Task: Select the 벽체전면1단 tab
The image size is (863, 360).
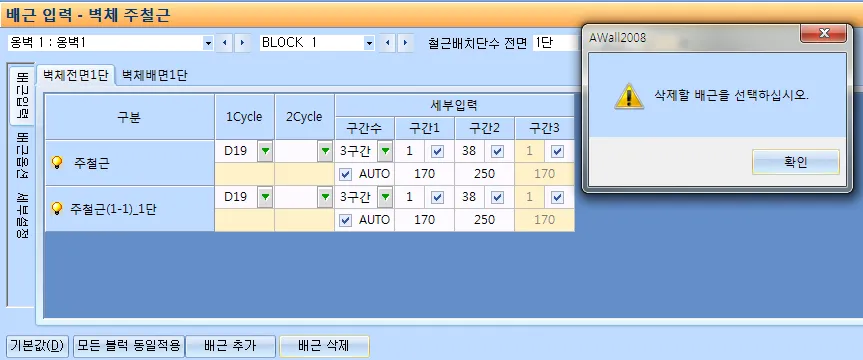Action: [x=76, y=75]
